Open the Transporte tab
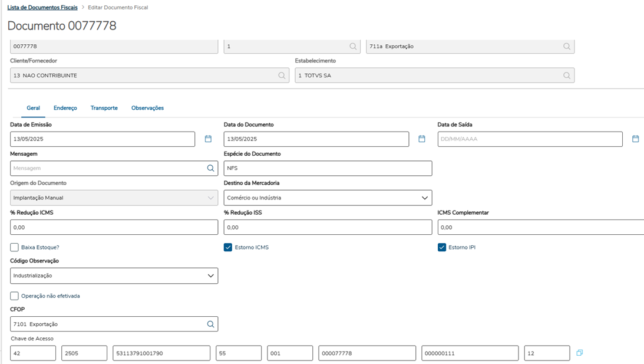Image resolution: width=644 pixels, height=364 pixels. click(104, 108)
